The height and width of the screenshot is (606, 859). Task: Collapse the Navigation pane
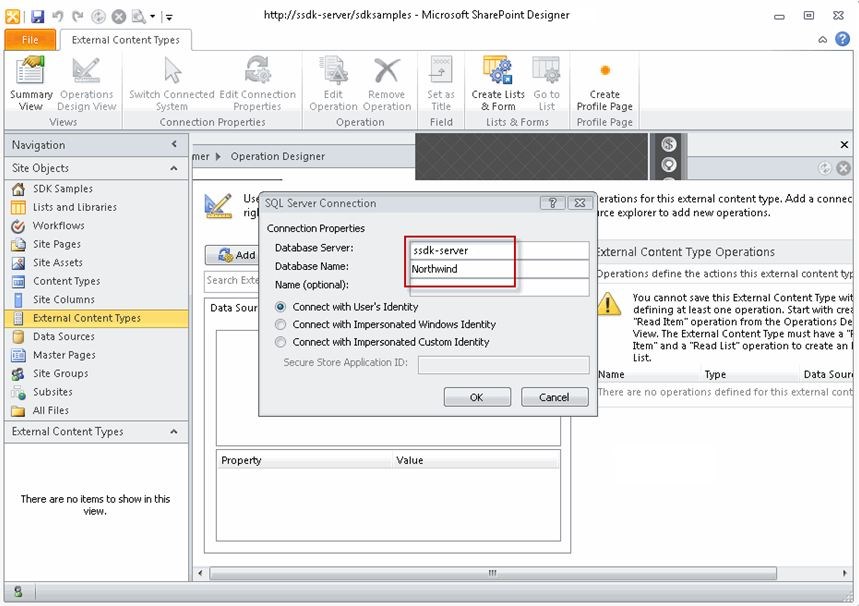174,144
